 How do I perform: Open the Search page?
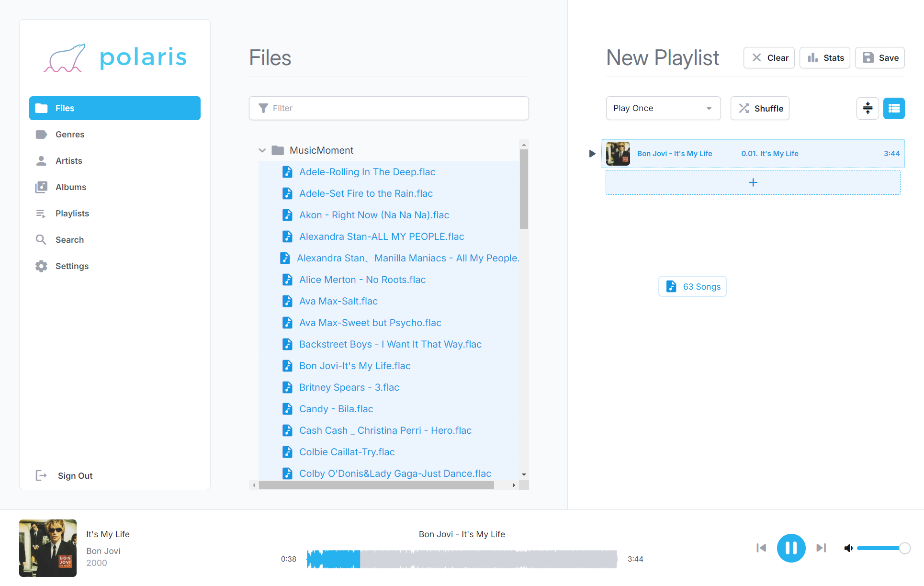coord(115,240)
